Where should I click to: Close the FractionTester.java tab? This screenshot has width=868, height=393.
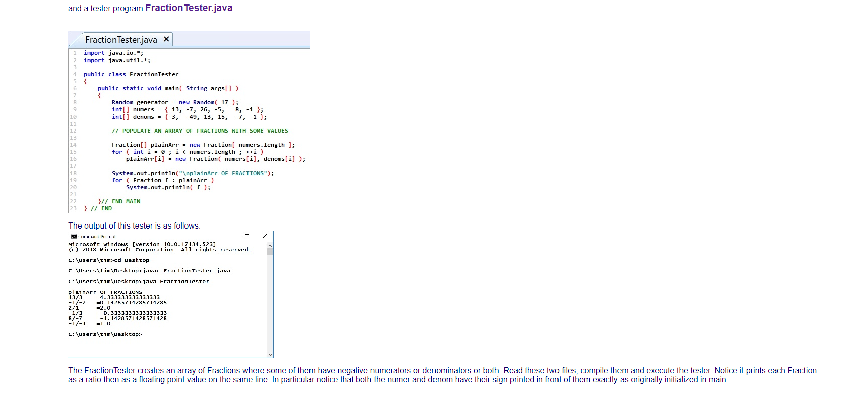(166, 39)
